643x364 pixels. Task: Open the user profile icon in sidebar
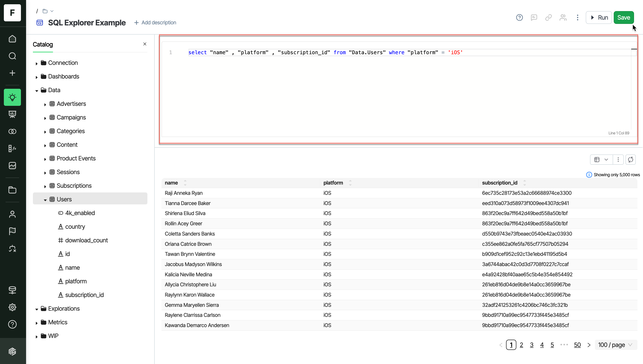pyautogui.click(x=12, y=214)
